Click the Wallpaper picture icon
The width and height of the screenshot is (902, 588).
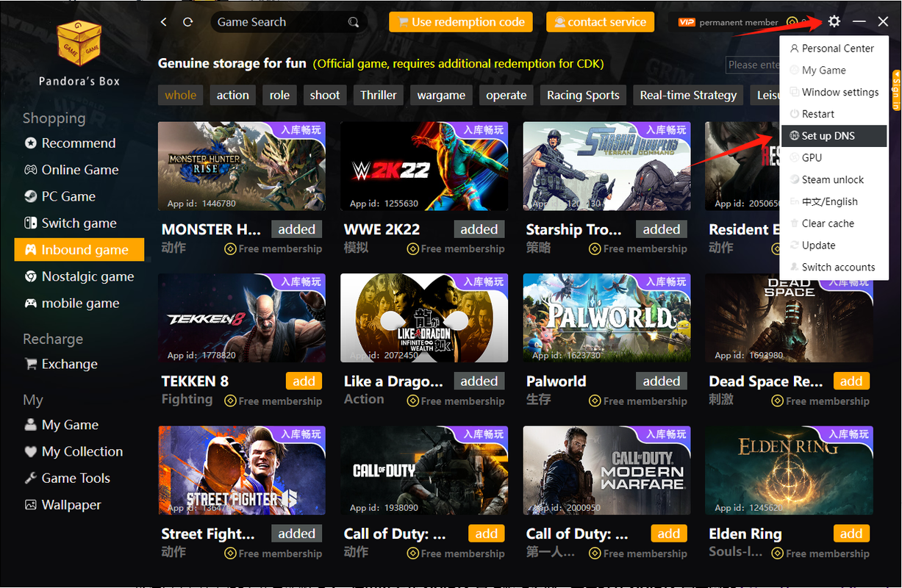point(30,505)
